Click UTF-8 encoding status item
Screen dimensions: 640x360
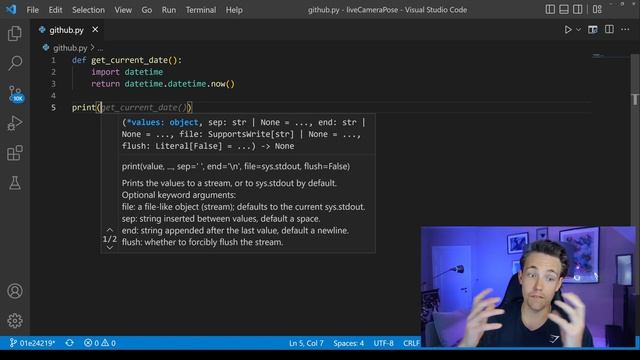(x=384, y=343)
